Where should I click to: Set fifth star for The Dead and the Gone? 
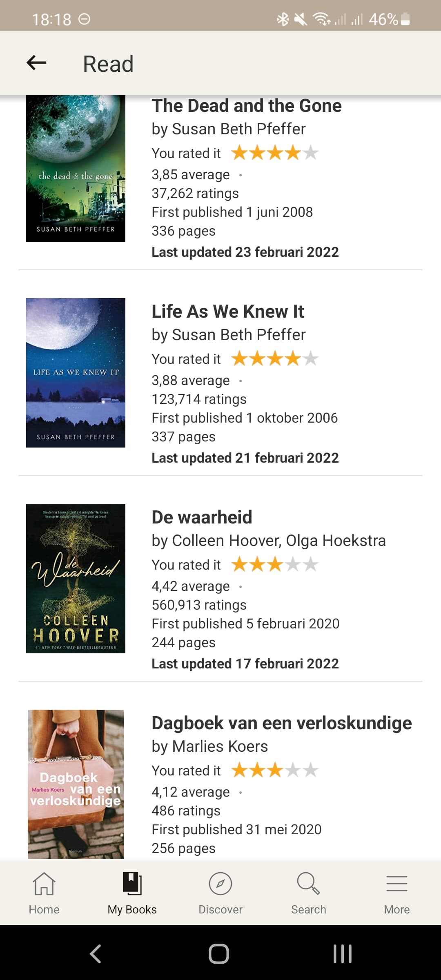coord(311,153)
